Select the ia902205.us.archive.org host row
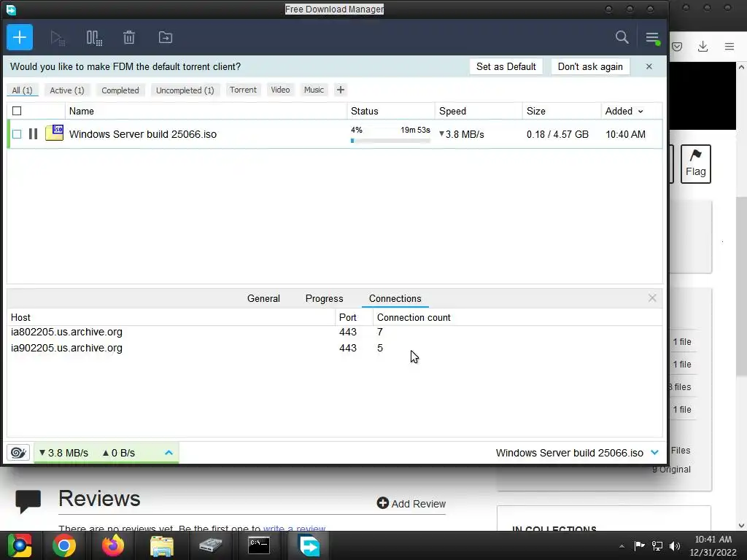Screen dimensions: 747x560 (334, 348)
